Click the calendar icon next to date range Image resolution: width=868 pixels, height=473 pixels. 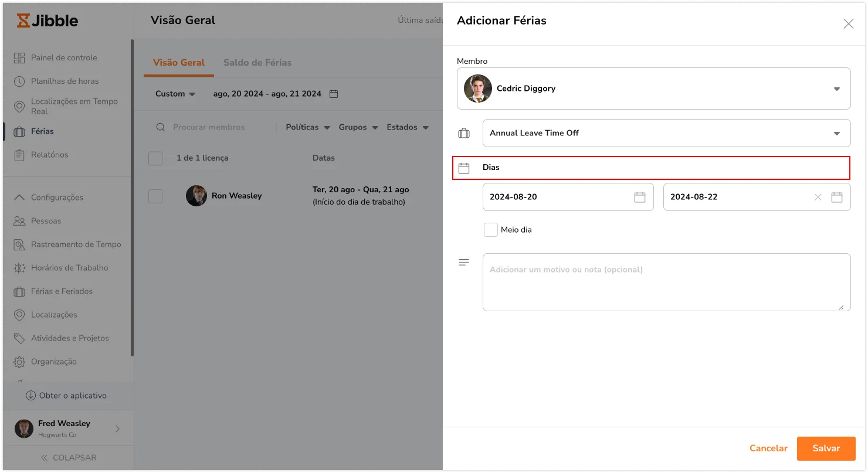334,94
